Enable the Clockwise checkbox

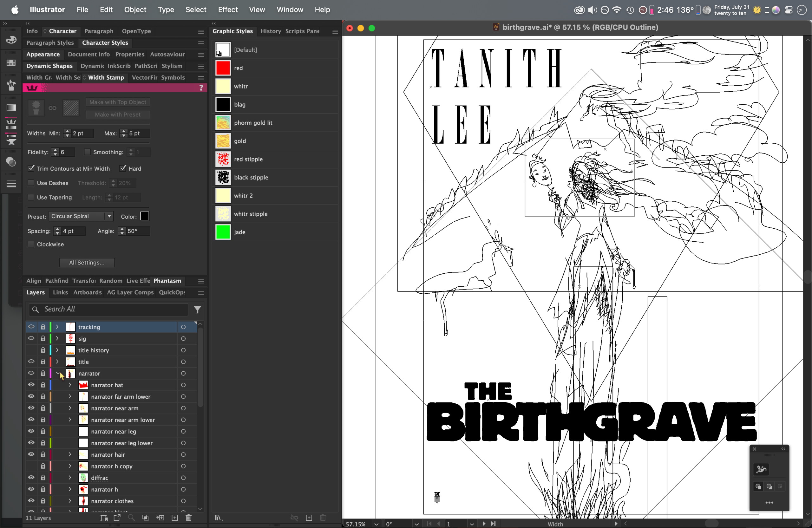[x=31, y=244]
